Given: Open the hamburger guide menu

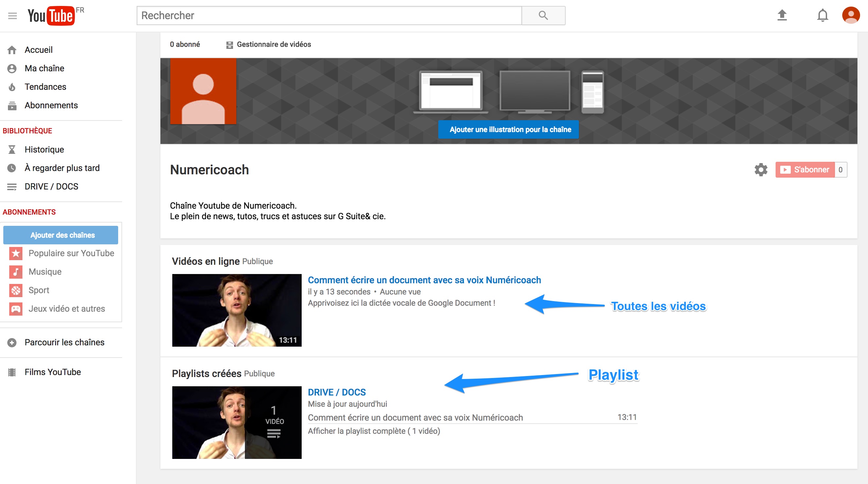Looking at the screenshot, I should click(13, 16).
